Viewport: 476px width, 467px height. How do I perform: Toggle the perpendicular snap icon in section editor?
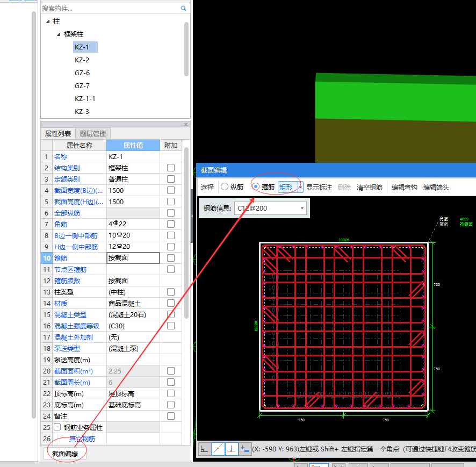(232, 449)
